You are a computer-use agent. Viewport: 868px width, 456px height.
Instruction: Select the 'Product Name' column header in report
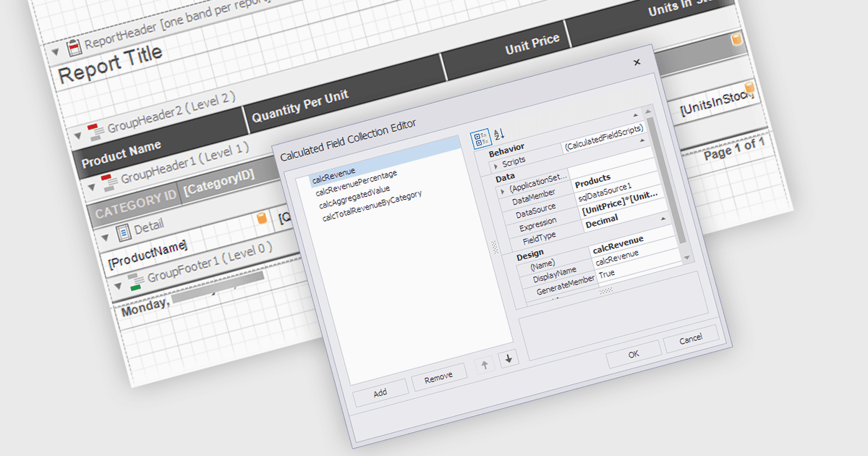pos(122,153)
